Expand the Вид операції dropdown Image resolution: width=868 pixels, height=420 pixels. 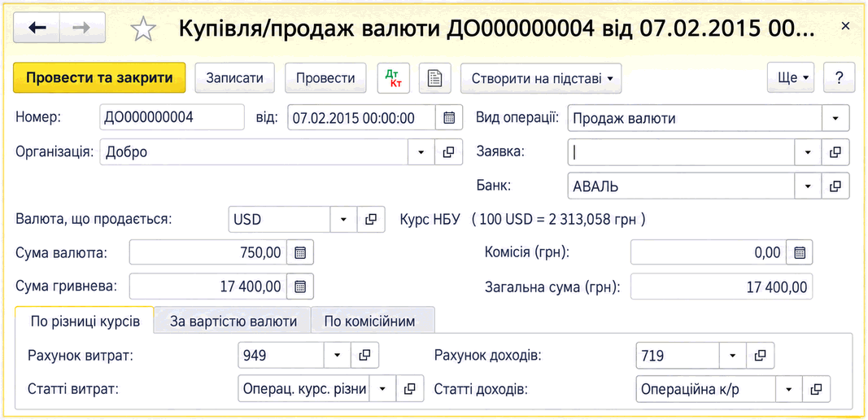[836, 118]
